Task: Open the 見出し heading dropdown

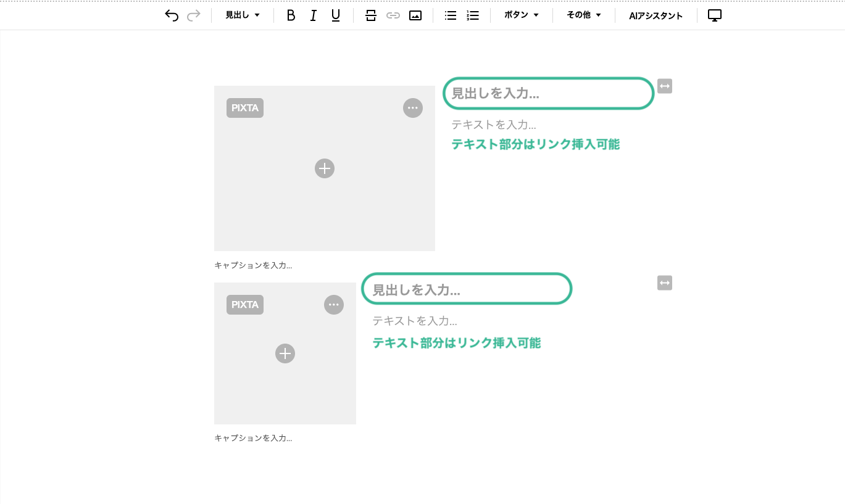Action: click(243, 15)
